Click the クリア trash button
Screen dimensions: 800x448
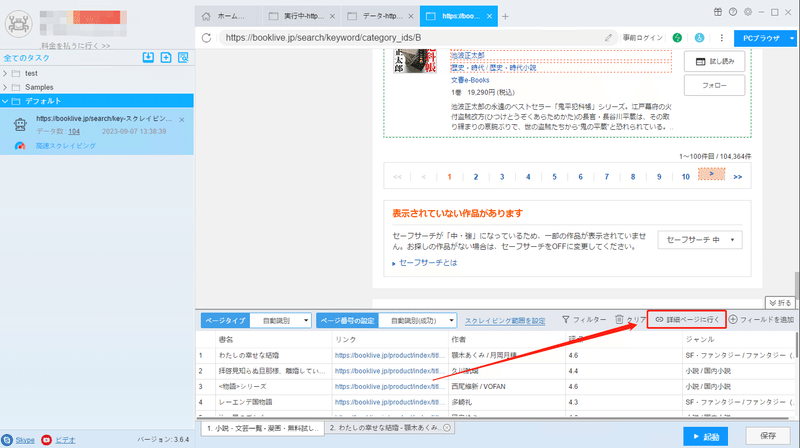click(x=631, y=319)
